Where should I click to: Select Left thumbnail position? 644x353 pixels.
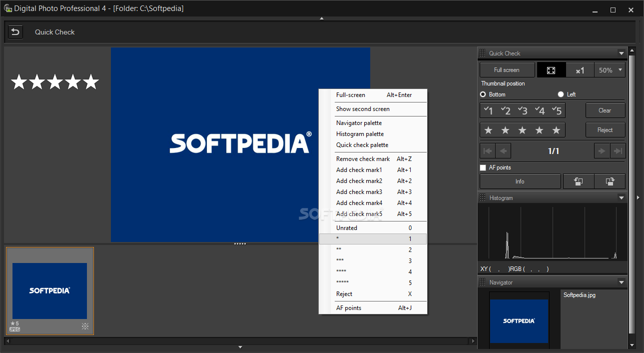[x=561, y=94]
